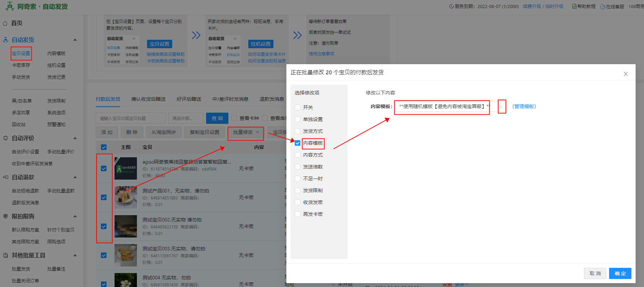Open 宝贝设置 in the sidebar

(x=21, y=53)
